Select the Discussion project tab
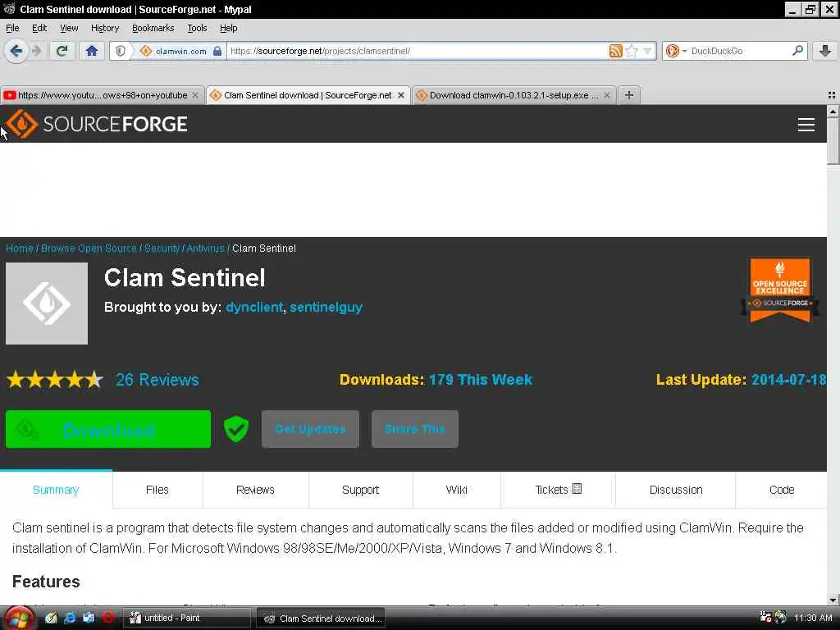Viewport: 840px width, 630px height. [676, 490]
